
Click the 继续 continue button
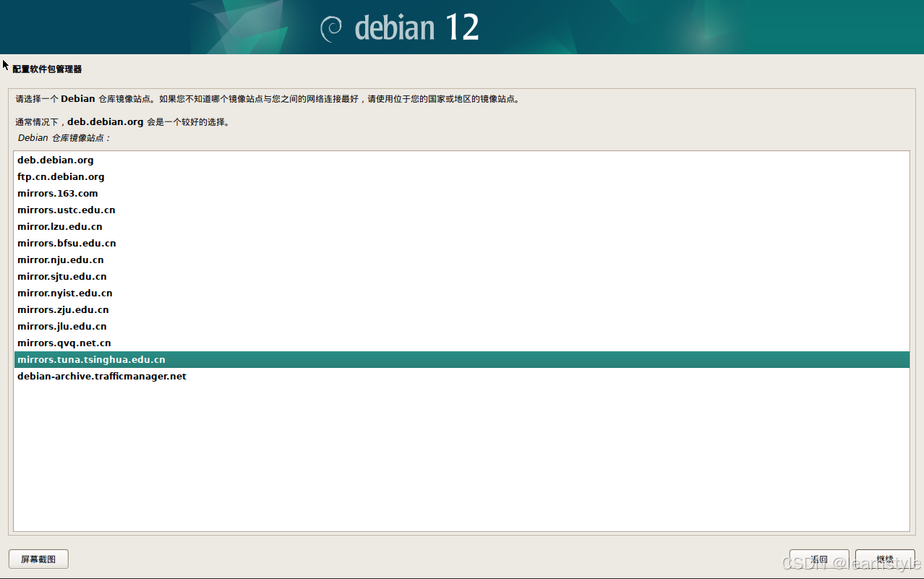pos(885,559)
